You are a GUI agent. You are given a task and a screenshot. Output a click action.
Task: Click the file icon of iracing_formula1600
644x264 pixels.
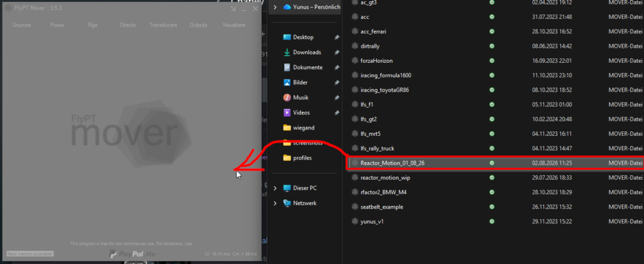click(355, 75)
